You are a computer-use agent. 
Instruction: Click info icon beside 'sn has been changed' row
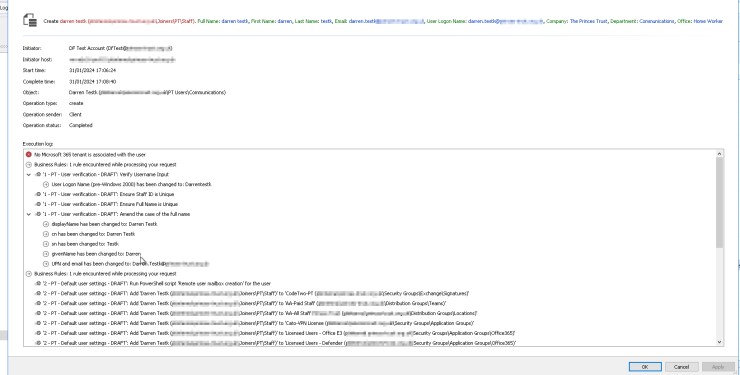pyautogui.click(x=46, y=244)
